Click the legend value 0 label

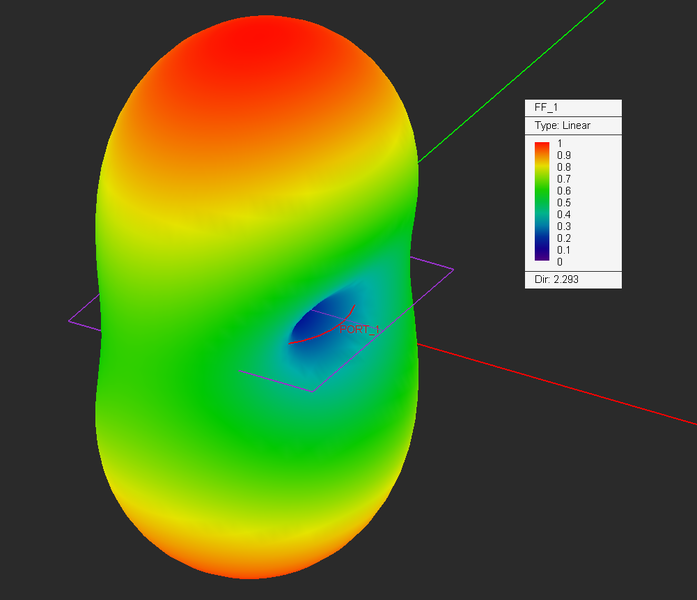(x=560, y=262)
